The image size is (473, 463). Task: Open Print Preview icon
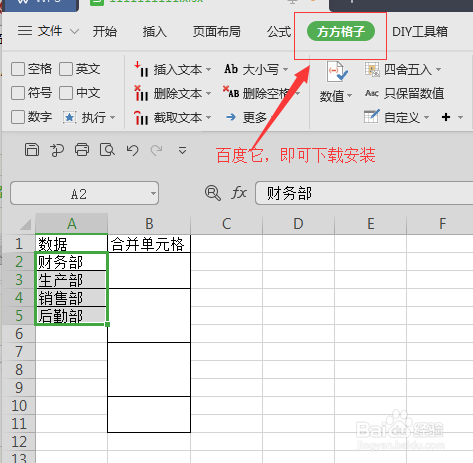[x=107, y=150]
